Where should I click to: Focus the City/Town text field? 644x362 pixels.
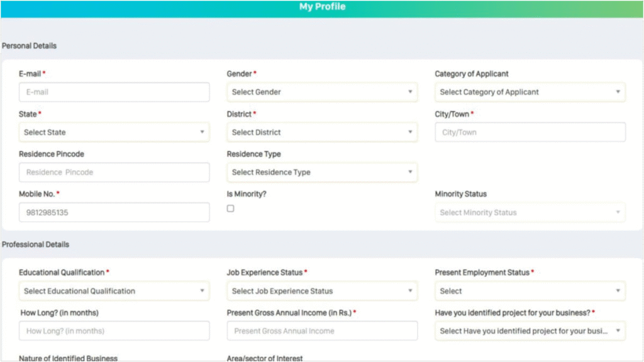[530, 132]
